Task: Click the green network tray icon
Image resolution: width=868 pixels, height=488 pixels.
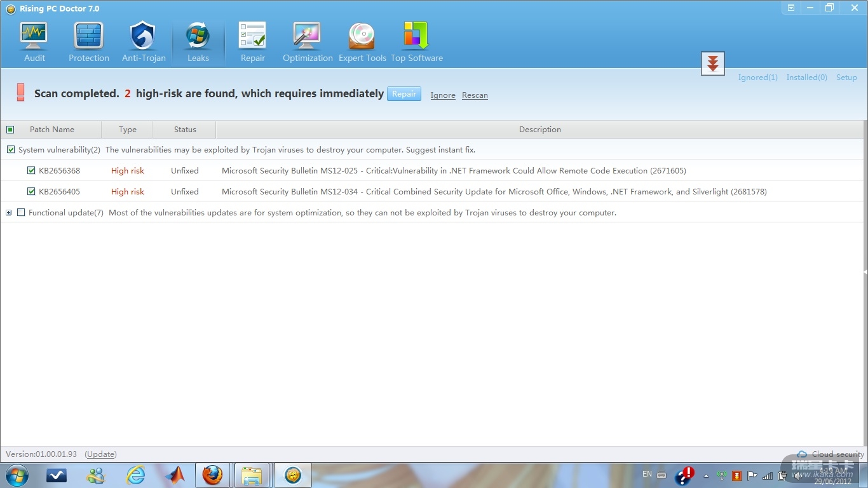Action: pos(722,475)
